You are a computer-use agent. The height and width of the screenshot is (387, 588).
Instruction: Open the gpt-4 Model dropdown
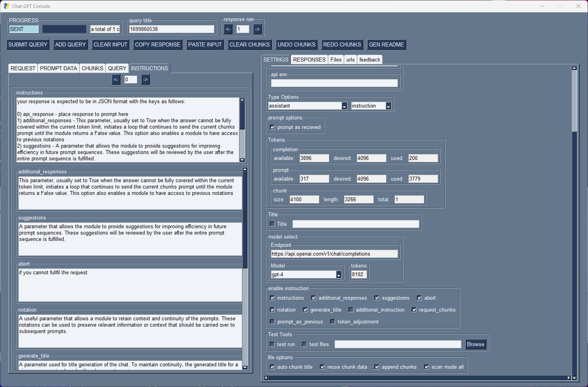(338, 275)
